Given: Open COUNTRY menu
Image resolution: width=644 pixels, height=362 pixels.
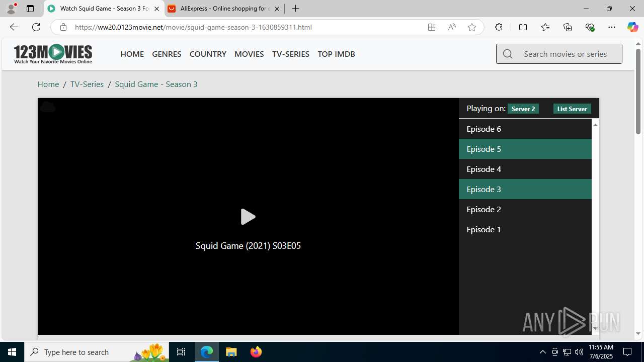Looking at the screenshot, I should pos(208,54).
